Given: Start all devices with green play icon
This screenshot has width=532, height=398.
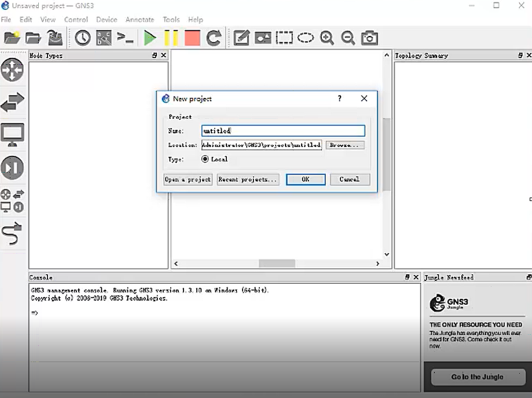Looking at the screenshot, I should tap(149, 38).
